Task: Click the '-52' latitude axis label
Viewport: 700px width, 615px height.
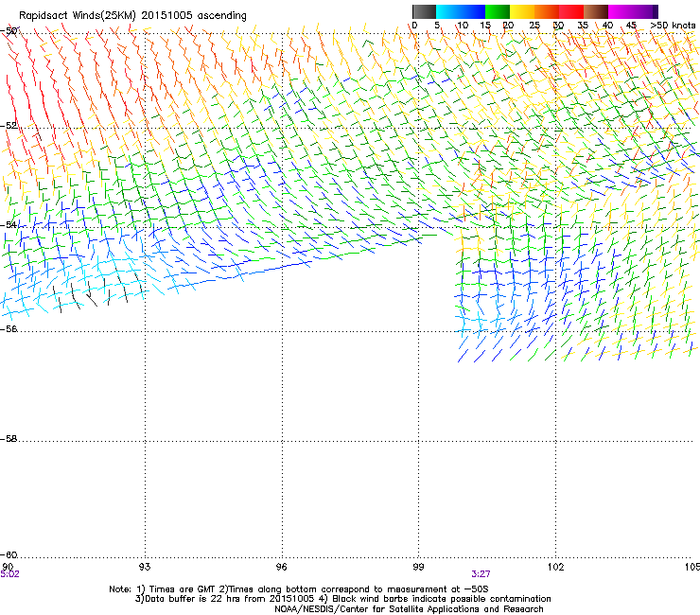Action: pyautogui.click(x=9, y=126)
